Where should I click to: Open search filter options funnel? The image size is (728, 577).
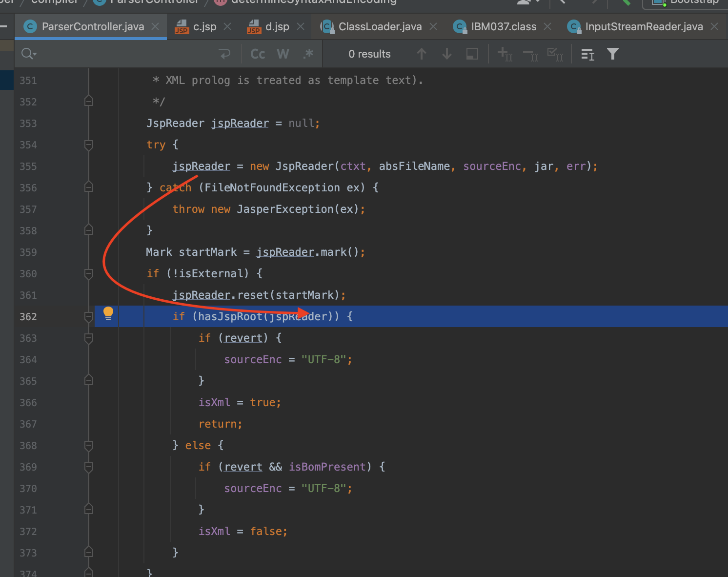613,54
